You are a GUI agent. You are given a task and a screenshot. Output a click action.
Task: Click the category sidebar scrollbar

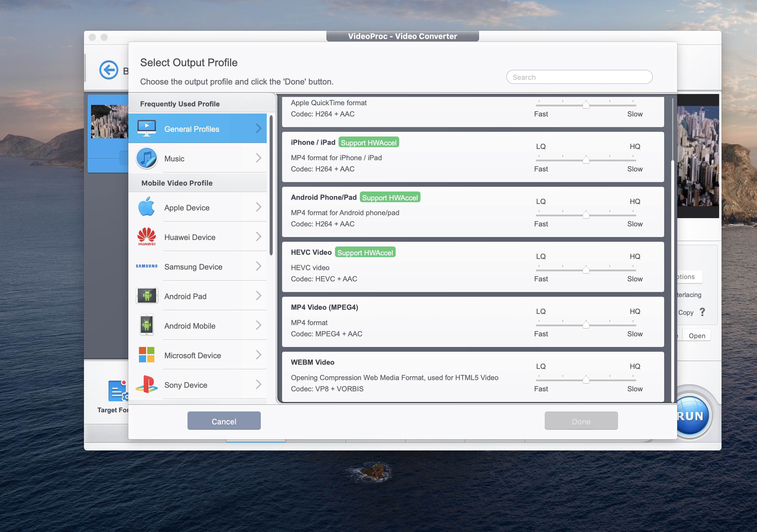[271, 185]
